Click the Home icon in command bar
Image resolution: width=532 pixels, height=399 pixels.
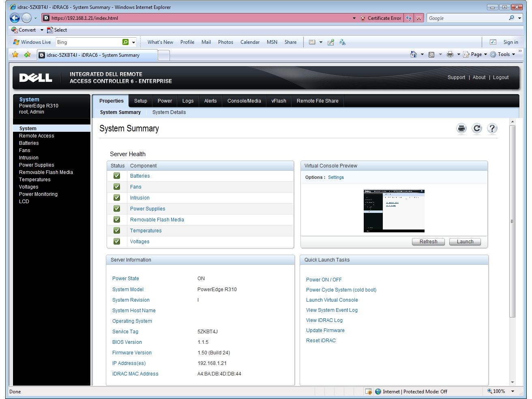[x=413, y=54]
